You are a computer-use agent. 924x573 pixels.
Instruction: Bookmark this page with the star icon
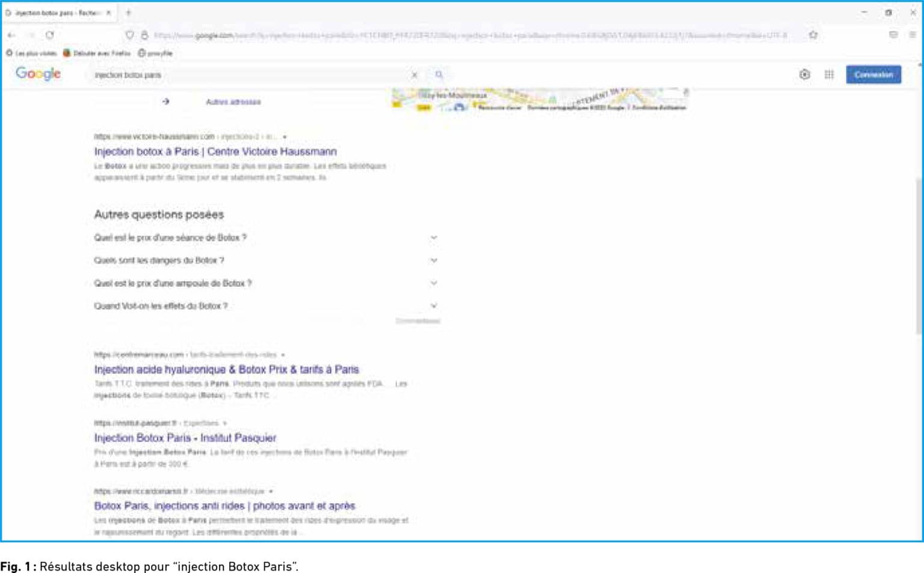coord(813,35)
